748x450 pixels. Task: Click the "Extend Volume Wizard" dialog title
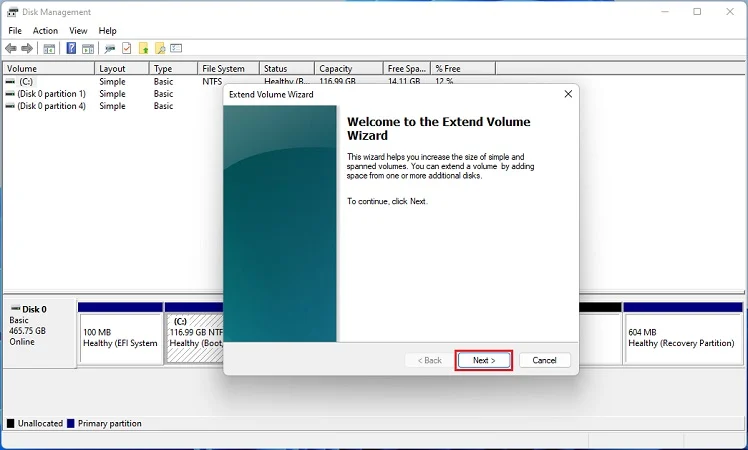pos(271,94)
